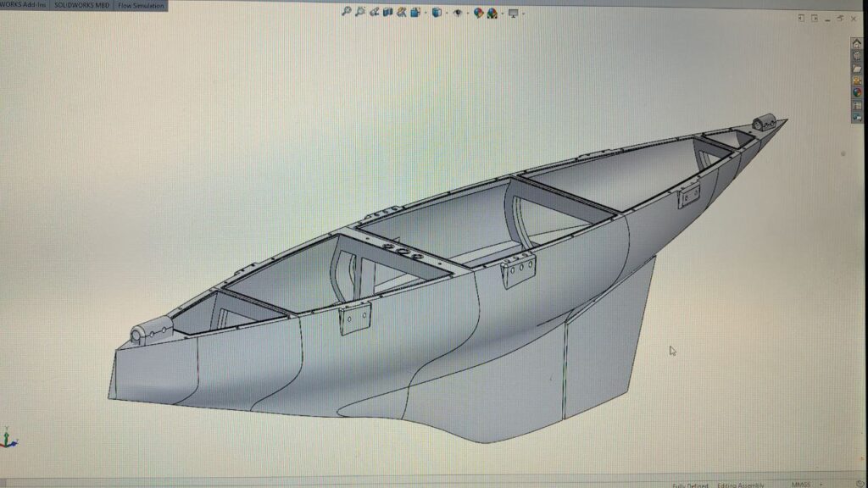Minimize the document window
Image resolution: width=868 pixels, height=488 pixels.
[827, 20]
